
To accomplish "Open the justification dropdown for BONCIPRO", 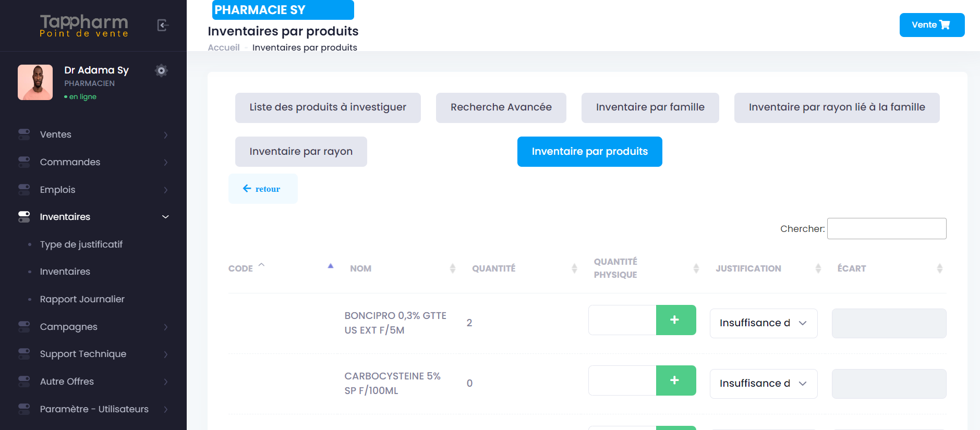I will 763,323.
